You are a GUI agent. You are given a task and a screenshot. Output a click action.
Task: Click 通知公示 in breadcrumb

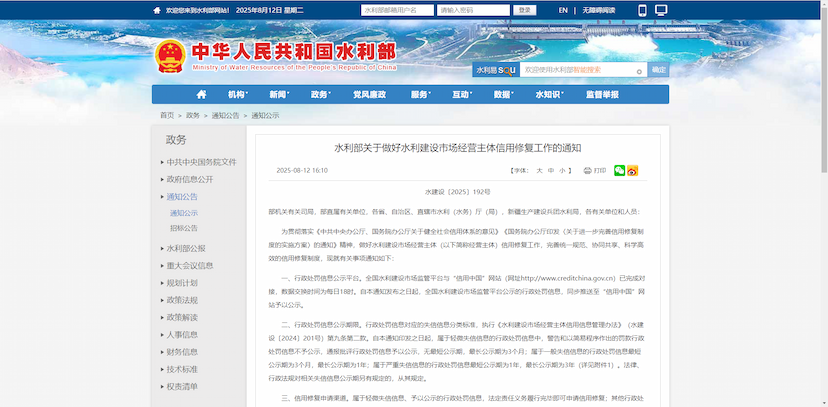point(265,115)
